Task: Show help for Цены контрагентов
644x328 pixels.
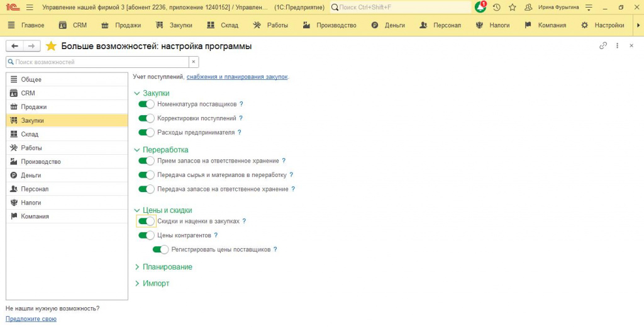Action: tap(216, 235)
